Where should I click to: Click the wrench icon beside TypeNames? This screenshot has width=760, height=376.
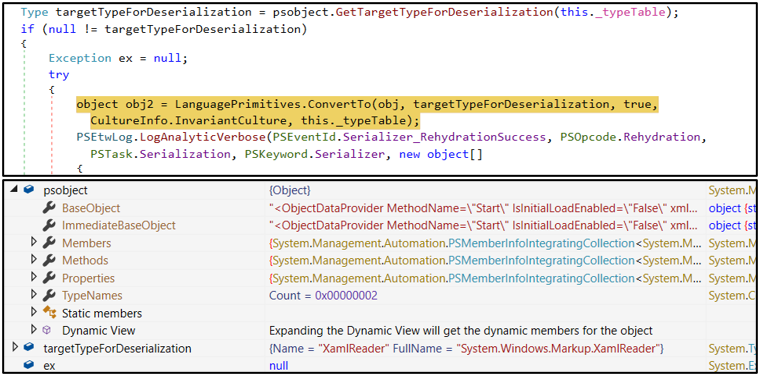48,295
